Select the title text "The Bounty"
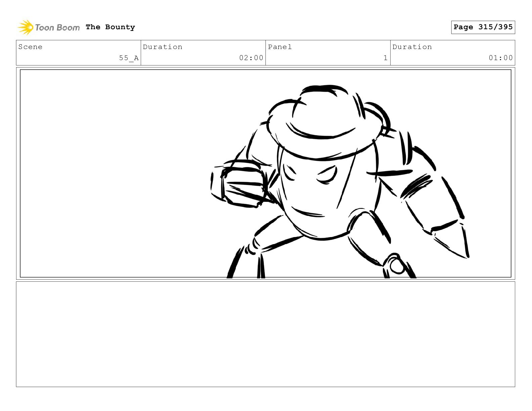 click(110, 27)
